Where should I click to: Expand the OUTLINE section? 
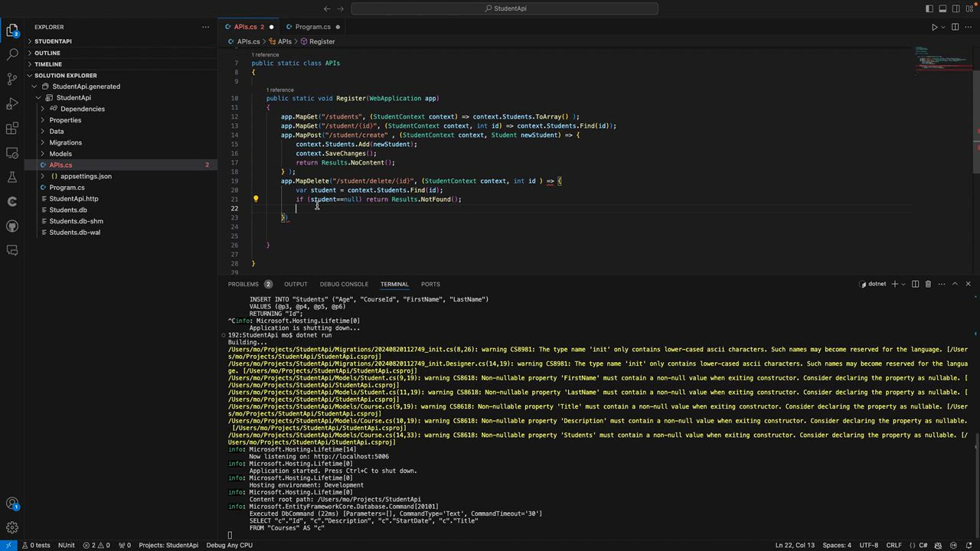(x=47, y=53)
